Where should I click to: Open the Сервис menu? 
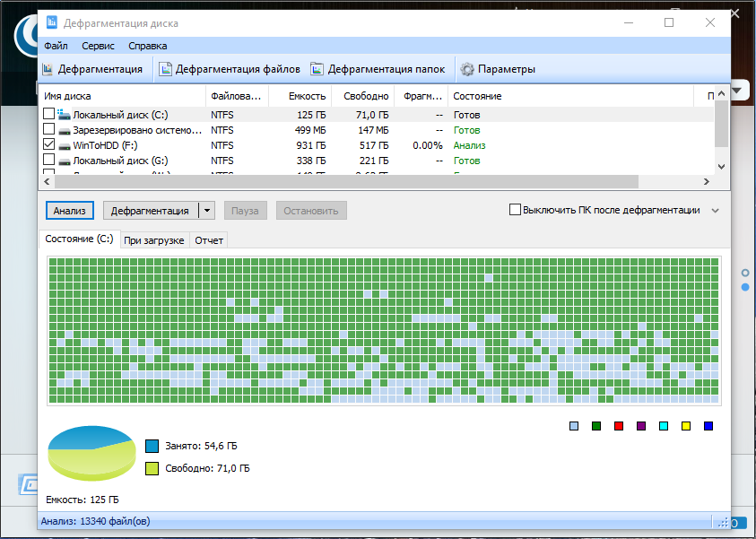(x=98, y=46)
